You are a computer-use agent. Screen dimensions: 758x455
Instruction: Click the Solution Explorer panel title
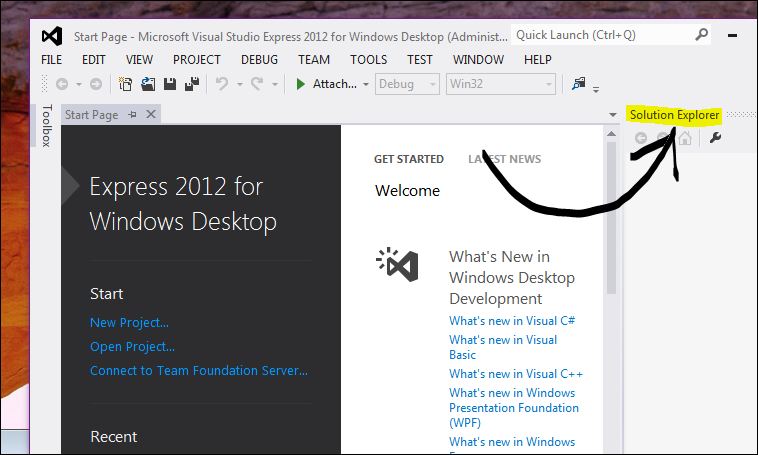[x=674, y=115]
